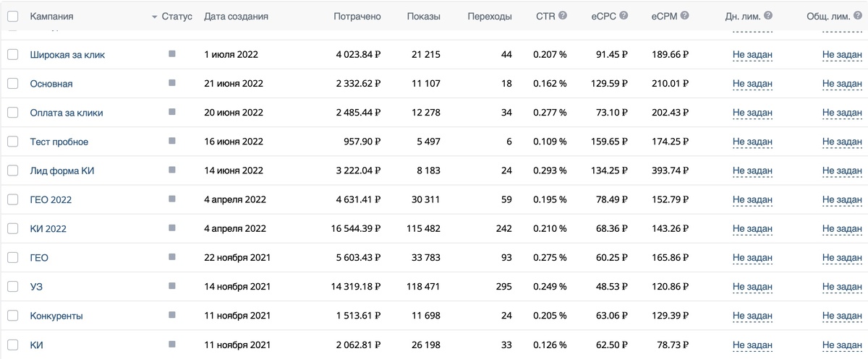Screen dimensions: 868x359
Task: Toggle the checkbox for УЗ campaign
Action: tap(12, 287)
